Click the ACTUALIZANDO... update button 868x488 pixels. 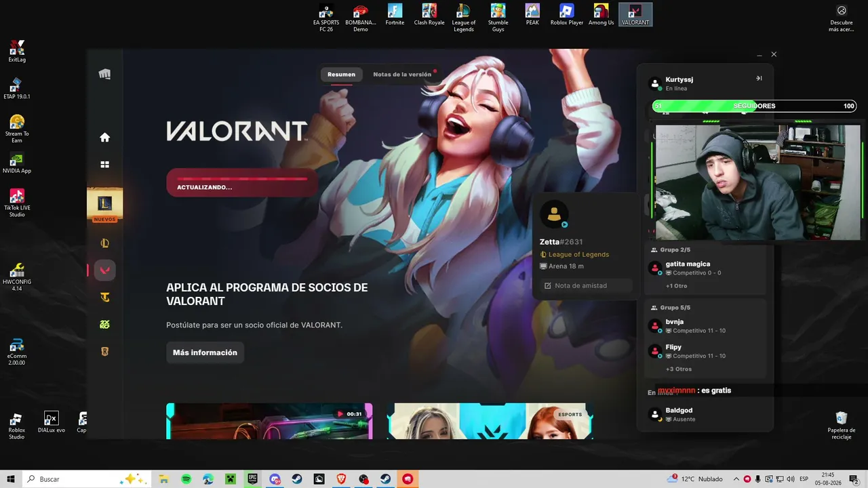(x=242, y=183)
